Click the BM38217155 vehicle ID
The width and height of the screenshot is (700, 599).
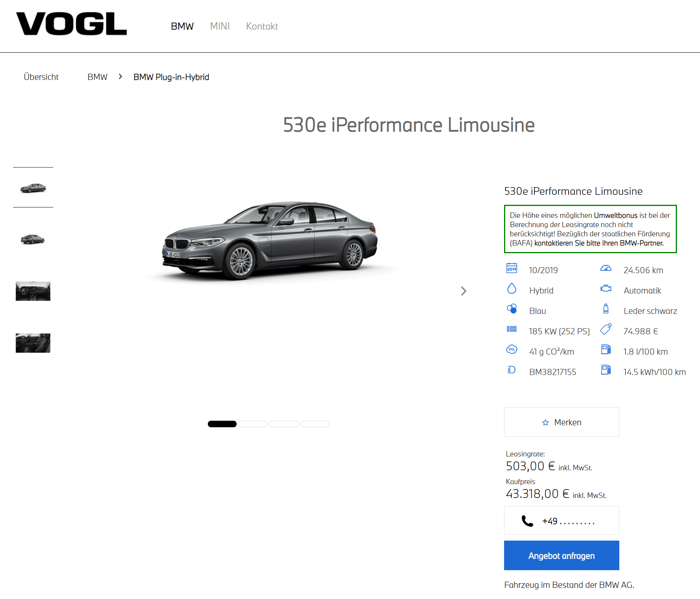[553, 372]
